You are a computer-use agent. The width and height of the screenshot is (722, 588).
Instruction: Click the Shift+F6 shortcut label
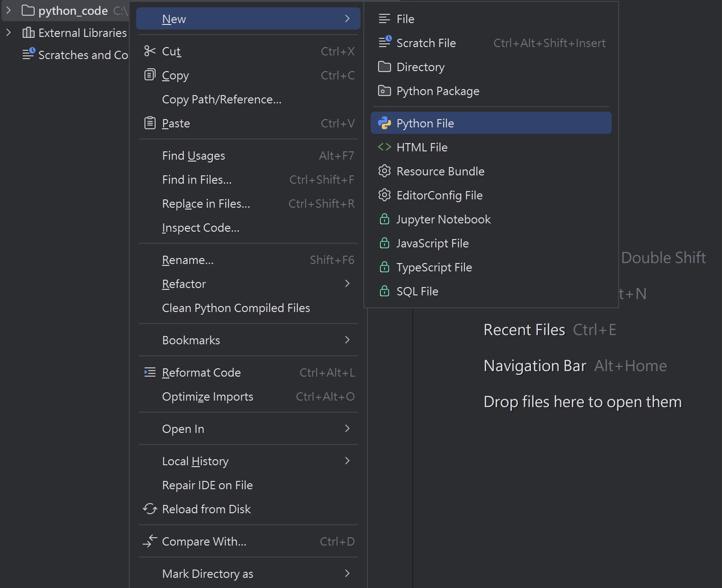(x=332, y=260)
